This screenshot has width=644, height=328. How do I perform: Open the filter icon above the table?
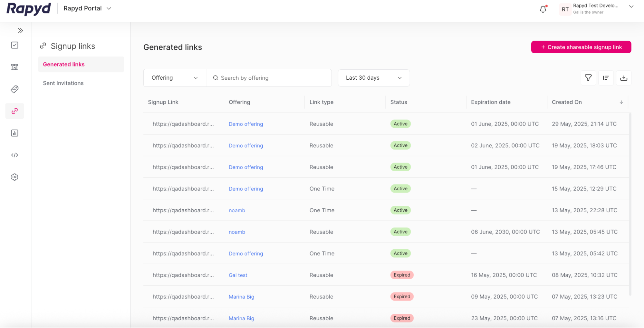[x=588, y=78]
